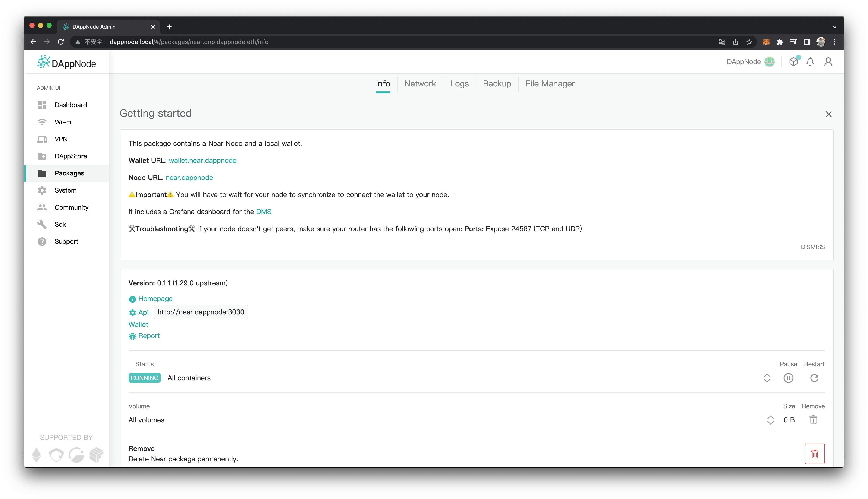Click the fourth supporter cube logo
Screen dimensions: 868x499
pyautogui.click(x=96, y=455)
